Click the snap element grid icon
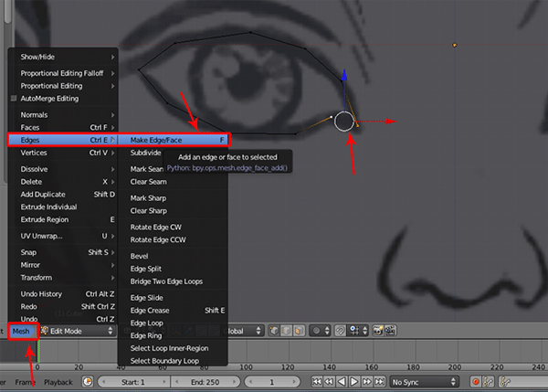The image size is (548, 392). [x=354, y=331]
